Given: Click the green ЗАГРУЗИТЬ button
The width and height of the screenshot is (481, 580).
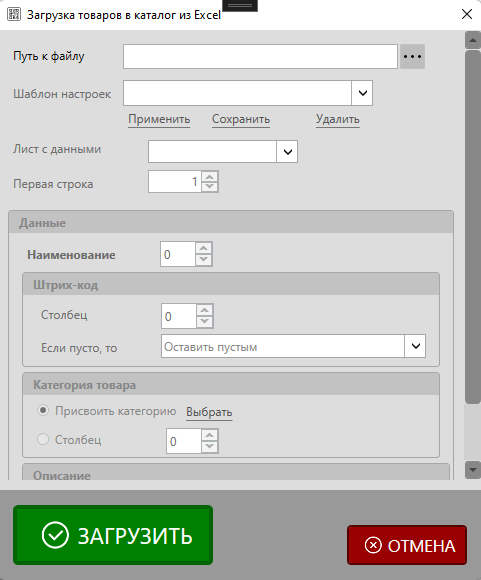Looking at the screenshot, I should (x=113, y=535).
